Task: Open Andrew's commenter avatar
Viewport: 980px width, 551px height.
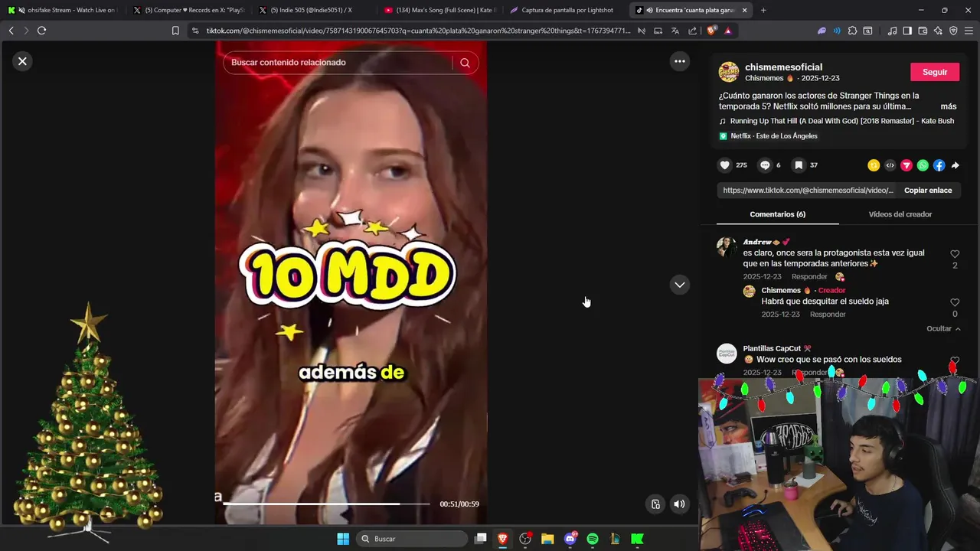Action: tap(727, 246)
